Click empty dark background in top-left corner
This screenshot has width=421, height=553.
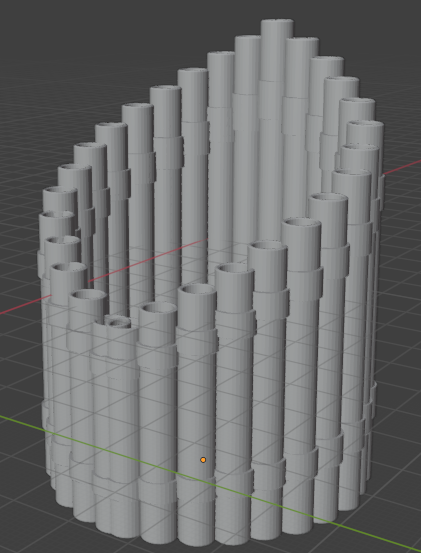point(28,28)
